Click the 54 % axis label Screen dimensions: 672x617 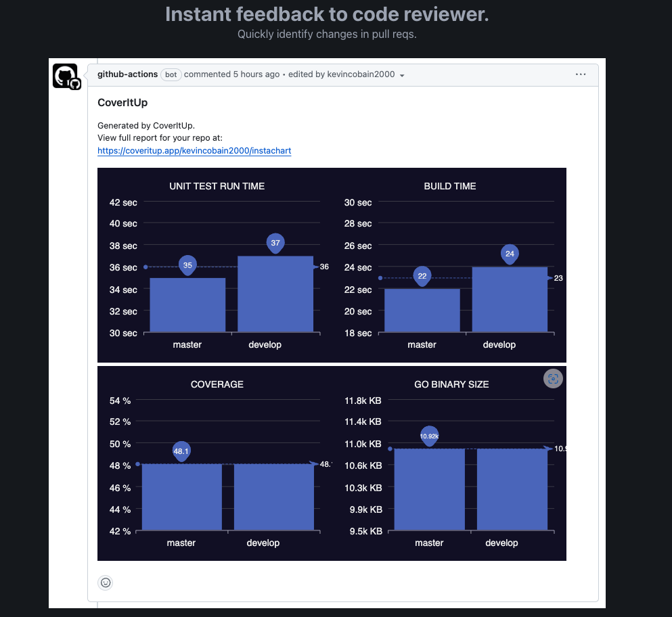pyautogui.click(x=120, y=401)
